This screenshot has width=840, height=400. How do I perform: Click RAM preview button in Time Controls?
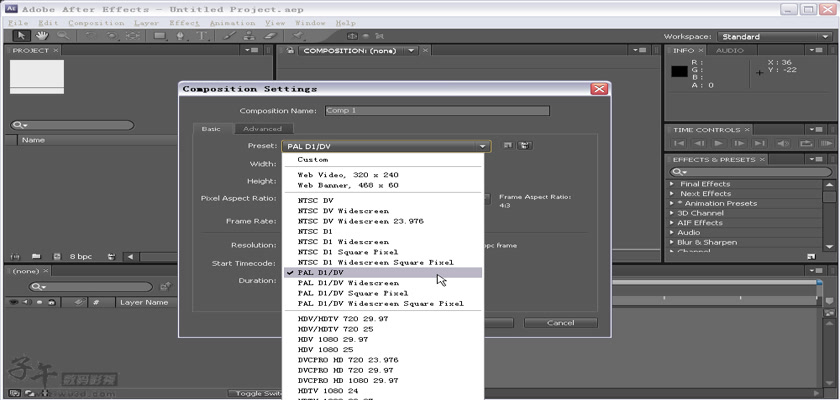826,144
